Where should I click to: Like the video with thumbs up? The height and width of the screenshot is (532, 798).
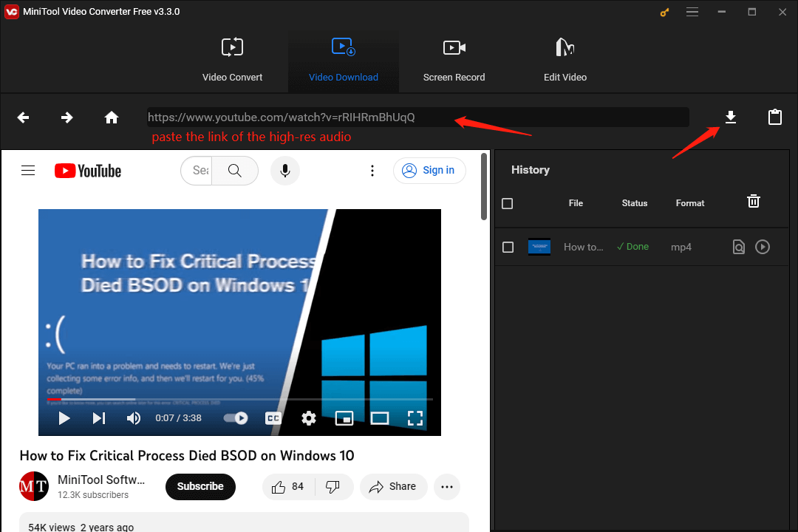coord(288,487)
